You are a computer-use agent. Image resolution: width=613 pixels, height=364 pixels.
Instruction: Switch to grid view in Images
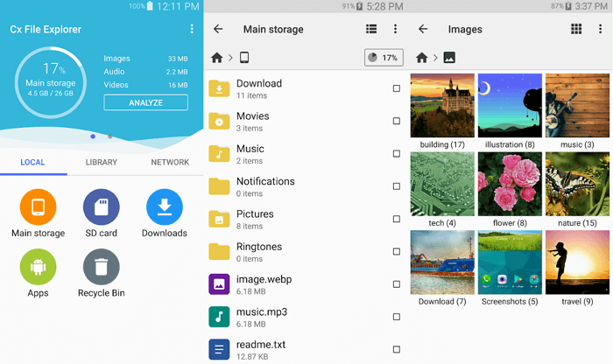coord(576,29)
